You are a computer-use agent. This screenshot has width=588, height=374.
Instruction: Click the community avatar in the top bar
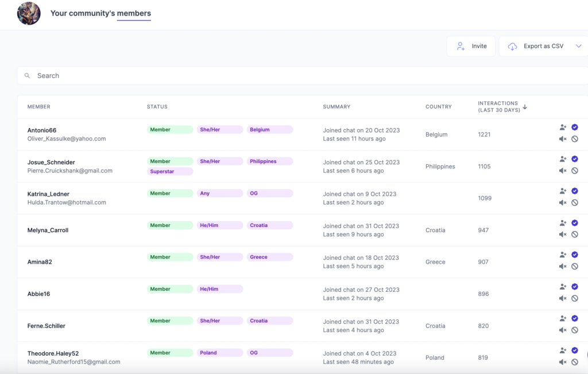[x=29, y=13]
